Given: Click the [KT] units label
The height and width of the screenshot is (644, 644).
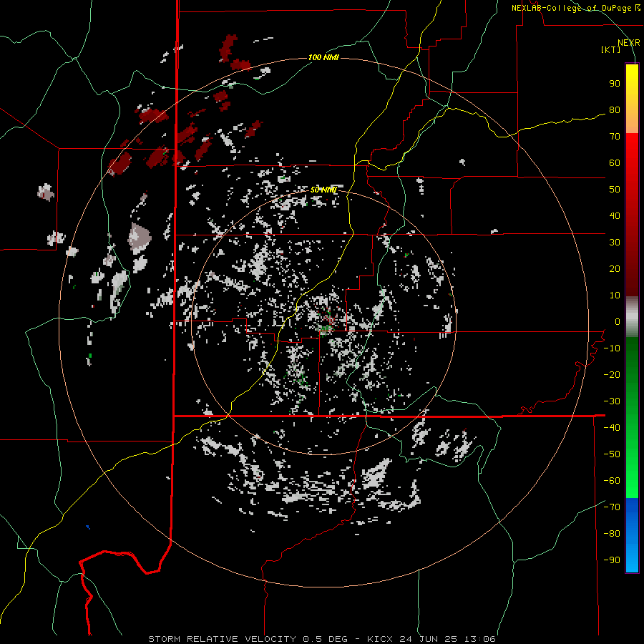Looking at the screenshot, I should [x=611, y=49].
